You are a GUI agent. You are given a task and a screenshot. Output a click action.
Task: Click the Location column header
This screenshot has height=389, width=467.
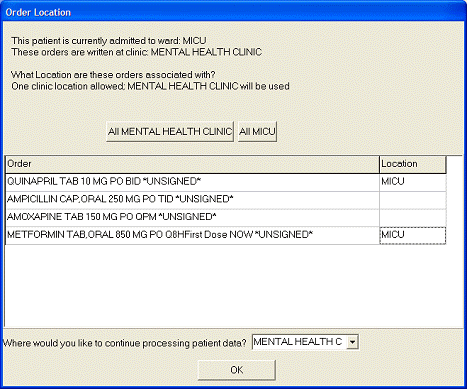point(413,164)
